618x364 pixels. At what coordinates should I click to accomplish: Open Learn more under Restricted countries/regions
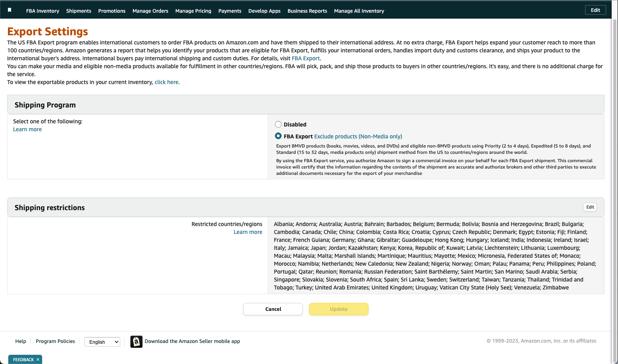pyautogui.click(x=248, y=232)
